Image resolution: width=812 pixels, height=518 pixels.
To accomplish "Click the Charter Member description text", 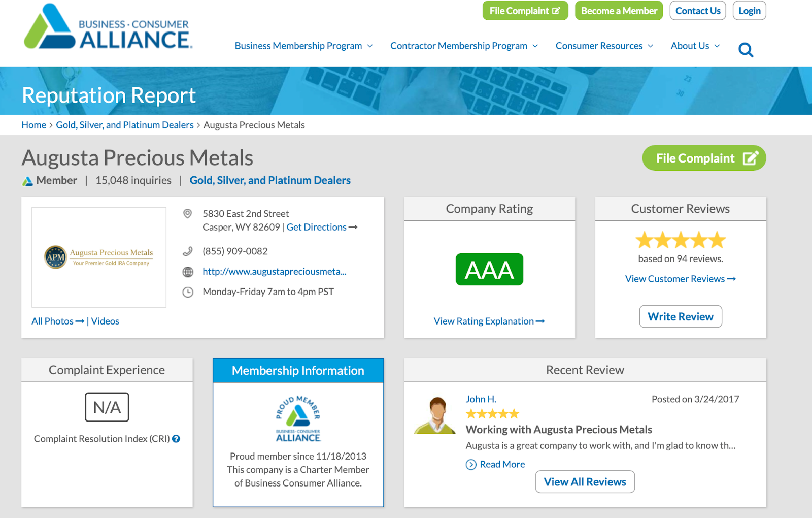I will (298, 476).
